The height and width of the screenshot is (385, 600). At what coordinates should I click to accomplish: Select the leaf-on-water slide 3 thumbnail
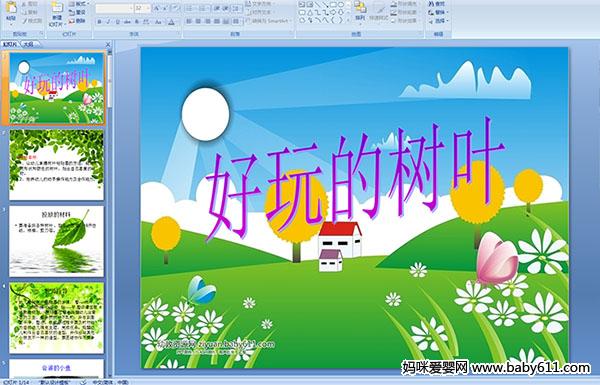coord(57,241)
